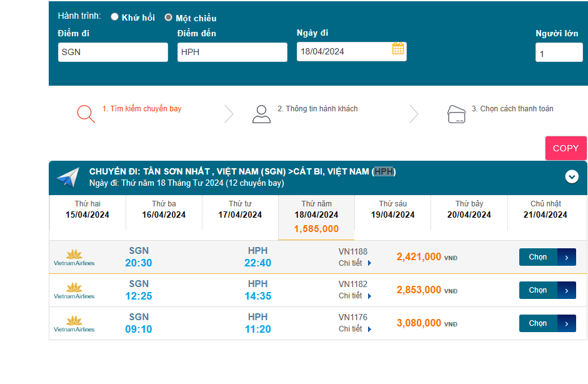588x384 pixels.
Task: Click the Người lớn passenger count field
Action: (x=559, y=53)
